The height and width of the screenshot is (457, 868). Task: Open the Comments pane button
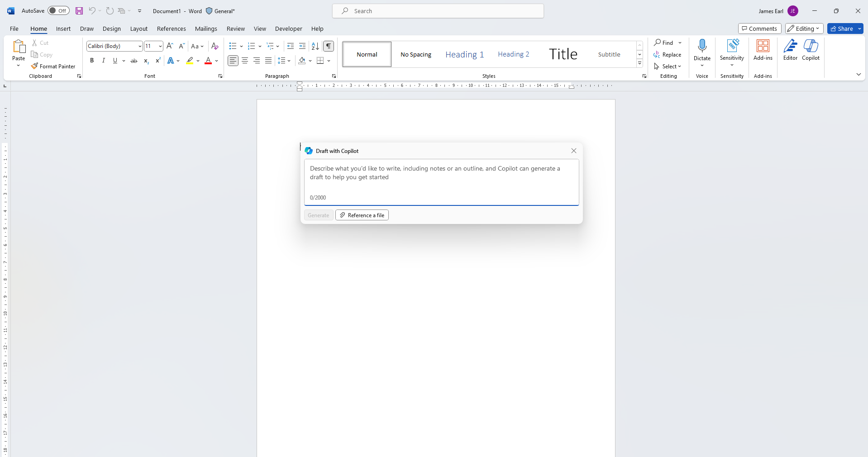759,29
